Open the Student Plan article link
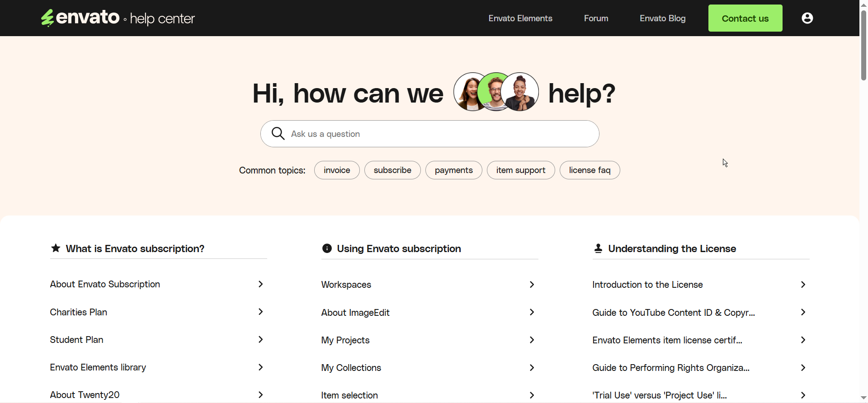 click(77, 340)
